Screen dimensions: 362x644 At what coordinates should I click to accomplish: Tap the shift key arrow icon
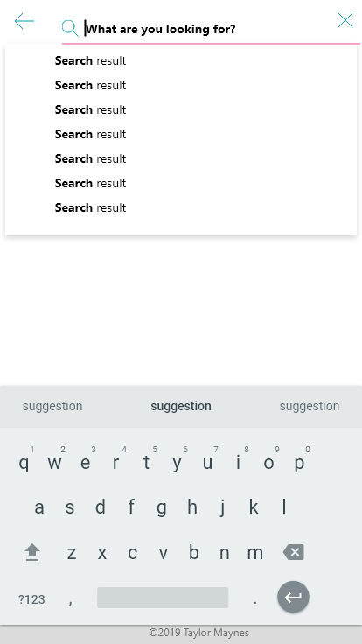(32, 552)
